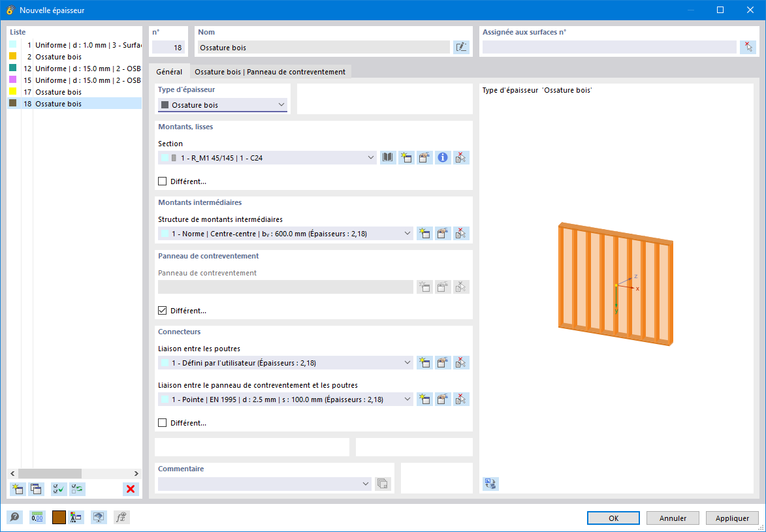Open the section library book icon

point(388,158)
